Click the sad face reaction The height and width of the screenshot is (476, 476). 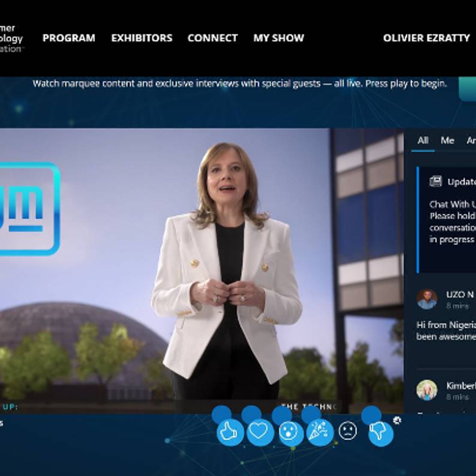coord(348,431)
